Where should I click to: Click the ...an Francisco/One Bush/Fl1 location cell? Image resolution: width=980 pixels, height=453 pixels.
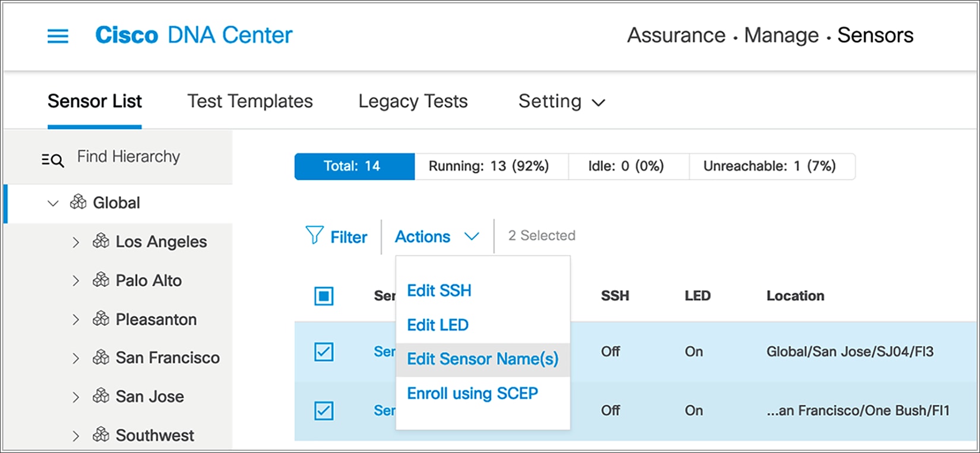point(858,411)
